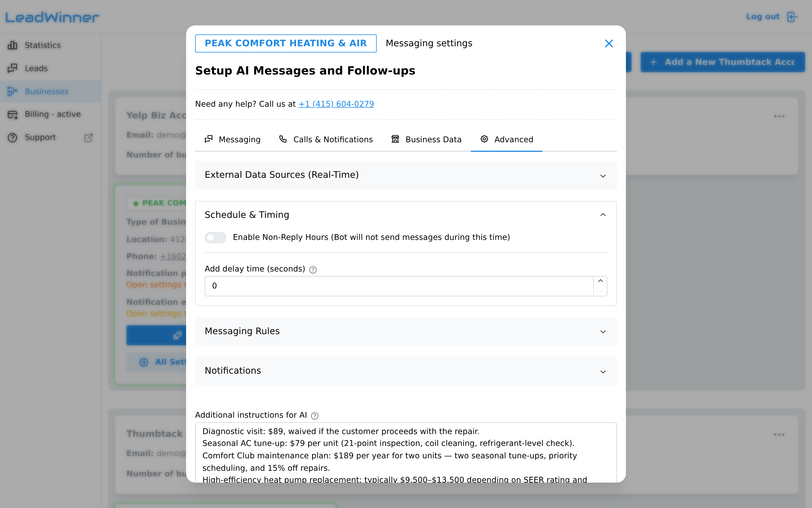This screenshot has height=508, width=812.
Task: Decrease delay time with down stepper
Action: tap(600, 291)
